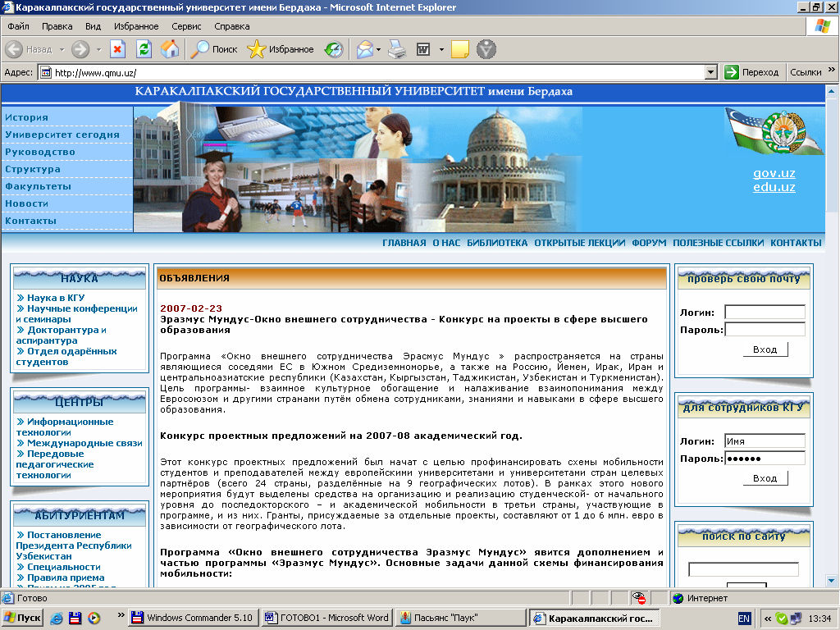Open the Справка menu
Image resolution: width=840 pixels, height=630 pixels.
[232, 26]
